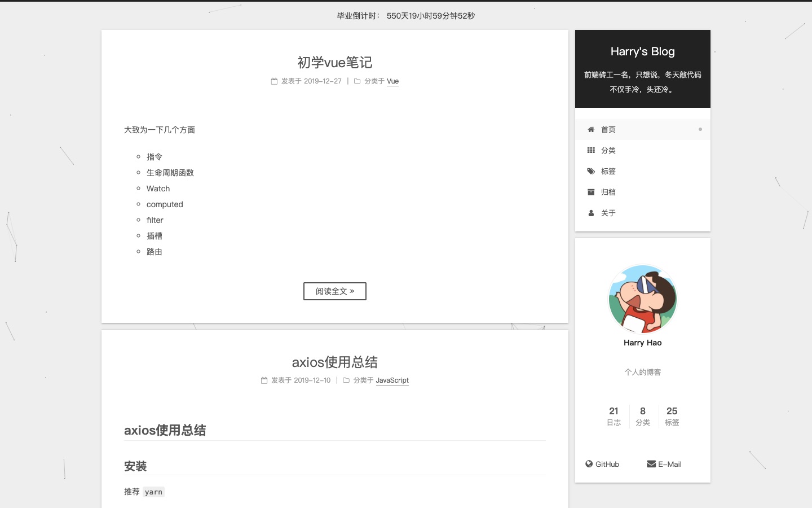Click the 生命周期函数 list item

pos(170,173)
